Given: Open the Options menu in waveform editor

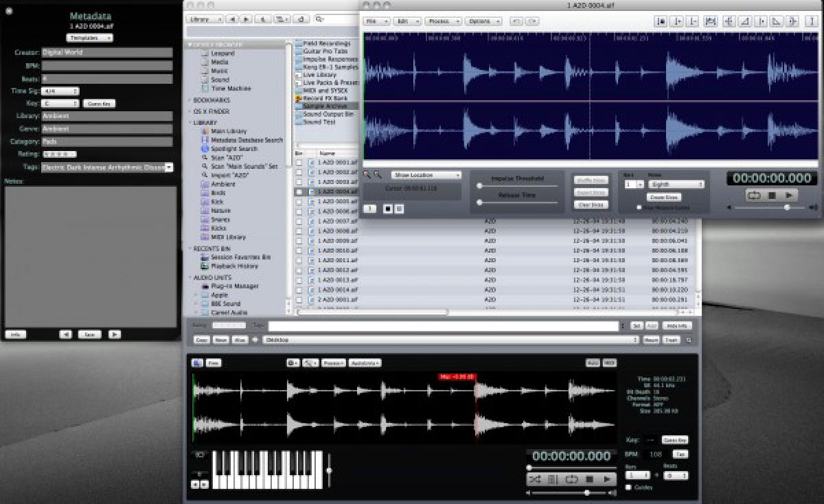Looking at the screenshot, I should (483, 21).
